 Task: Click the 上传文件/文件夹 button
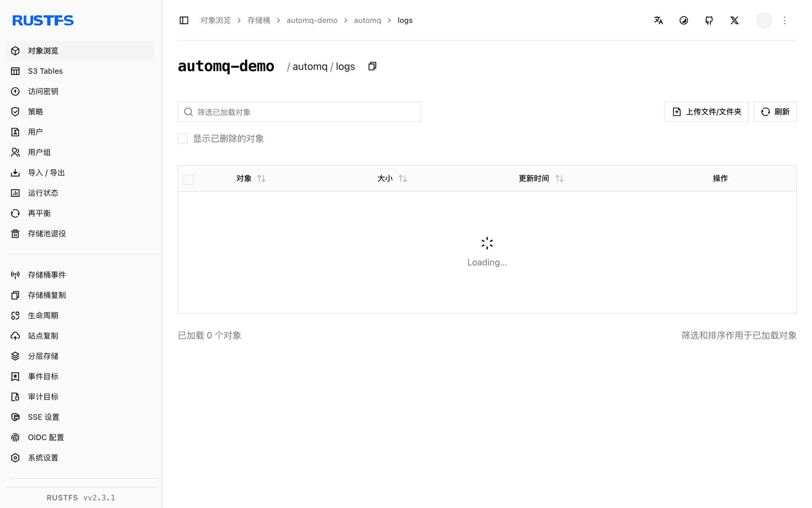pyautogui.click(x=706, y=112)
